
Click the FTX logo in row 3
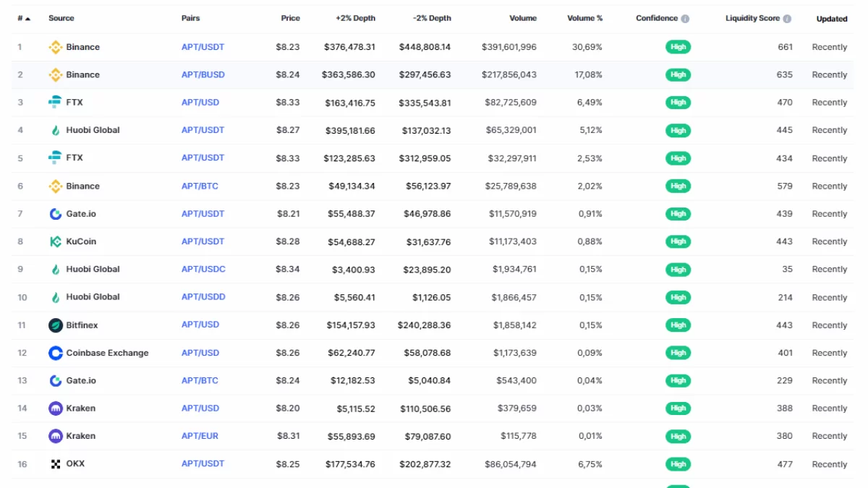(55, 103)
